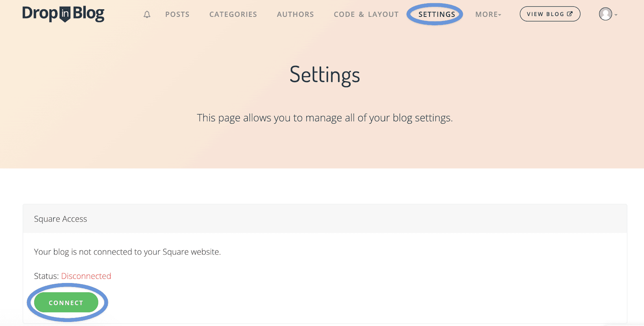Screen dimensions: 644x326
Task: Select the Settings menu item
Action: click(437, 14)
